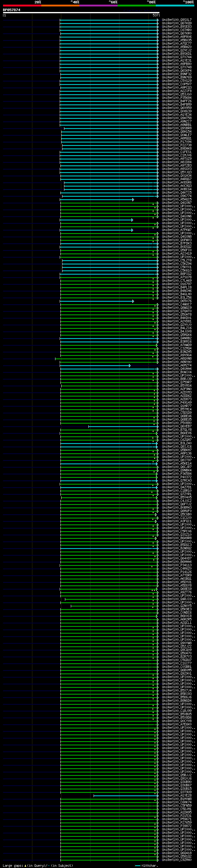Select the UniRef100_O96774 label
Screen dimensions: 197x868
coord(177,196)
